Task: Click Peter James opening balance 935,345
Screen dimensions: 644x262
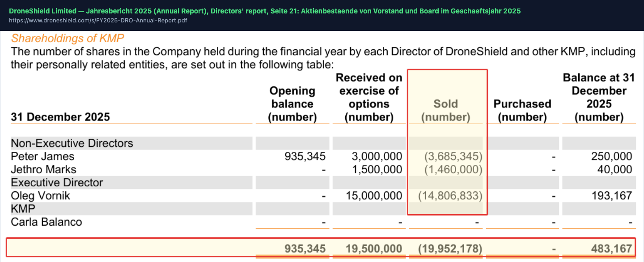Action: 305,156
